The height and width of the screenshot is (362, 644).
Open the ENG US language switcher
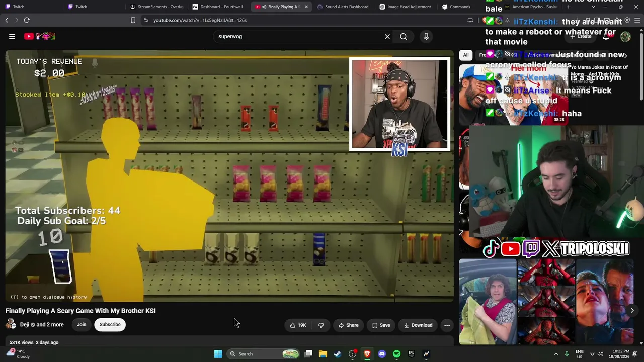pyautogui.click(x=580, y=354)
